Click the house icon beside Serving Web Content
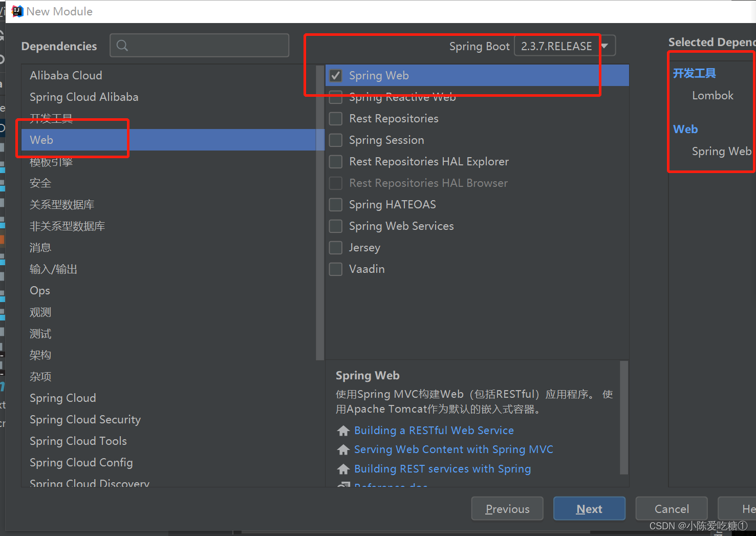The height and width of the screenshot is (536, 756). pyautogui.click(x=343, y=449)
